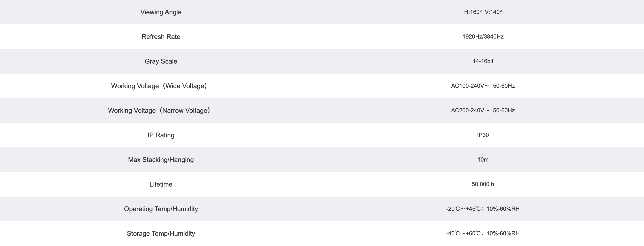The width and height of the screenshot is (644, 246).
Task: Select the 1920Hz/3840Hz value
Action: coord(483,37)
